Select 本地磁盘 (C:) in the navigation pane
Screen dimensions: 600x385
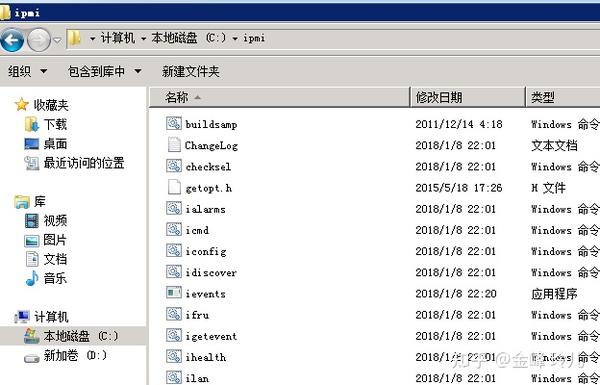[x=73, y=336]
